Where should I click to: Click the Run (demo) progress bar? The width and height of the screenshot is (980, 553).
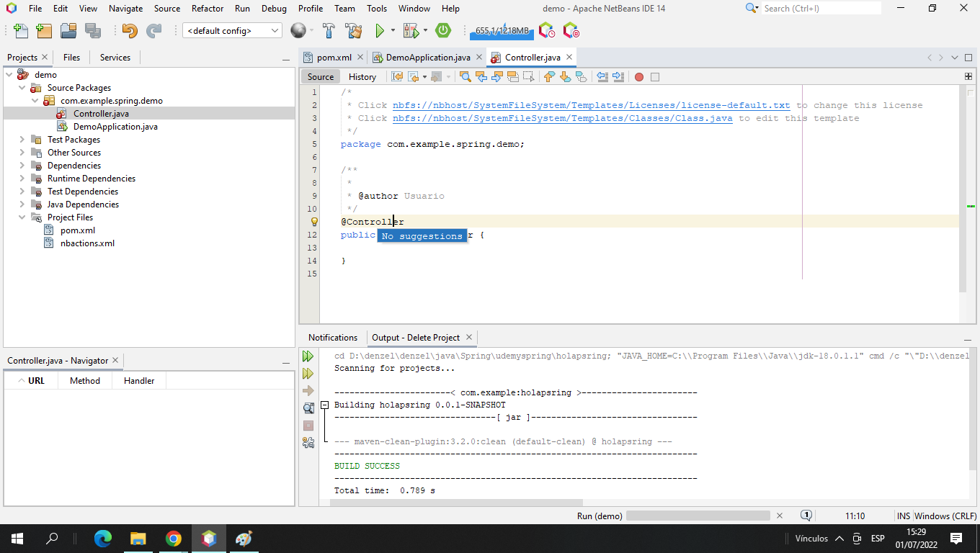(x=698, y=516)
